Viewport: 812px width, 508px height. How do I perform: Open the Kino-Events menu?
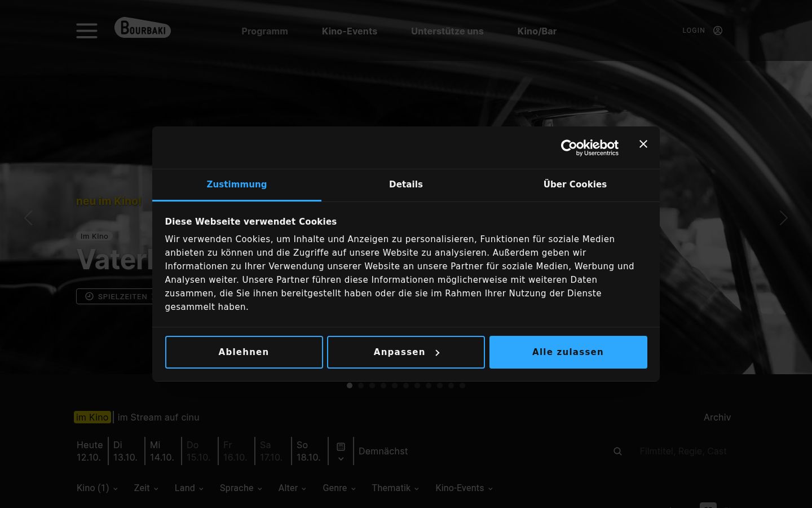coord(350,31)
